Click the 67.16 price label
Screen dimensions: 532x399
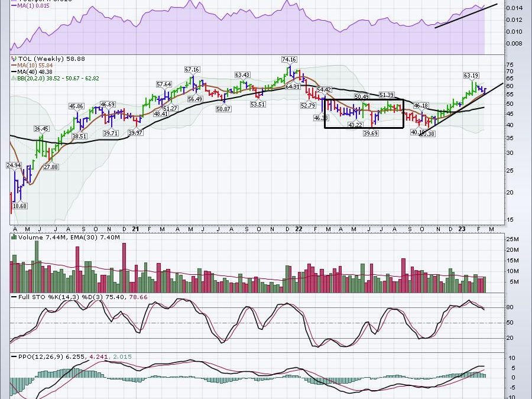[192, 70]
